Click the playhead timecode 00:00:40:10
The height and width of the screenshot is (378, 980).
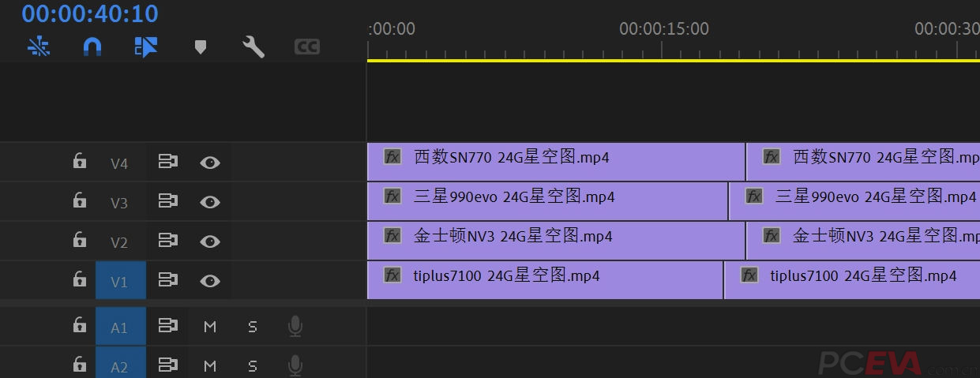(x=90, y=13)
